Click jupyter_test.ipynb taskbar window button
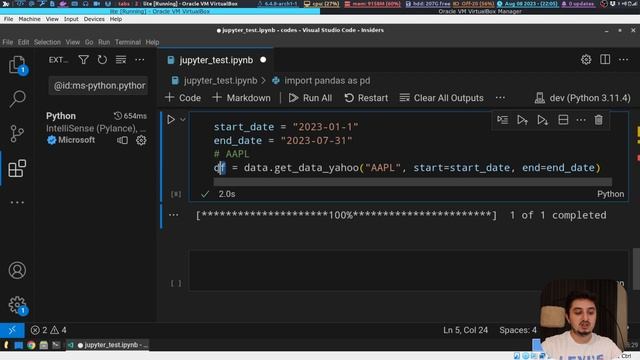The image size is (640, 360). click(108, 345)
